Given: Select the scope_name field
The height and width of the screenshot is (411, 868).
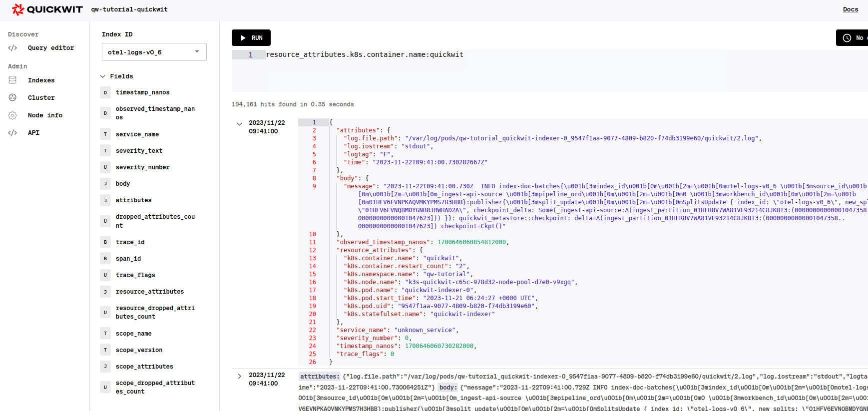Looking at the screenshot, I should point(133,334).
